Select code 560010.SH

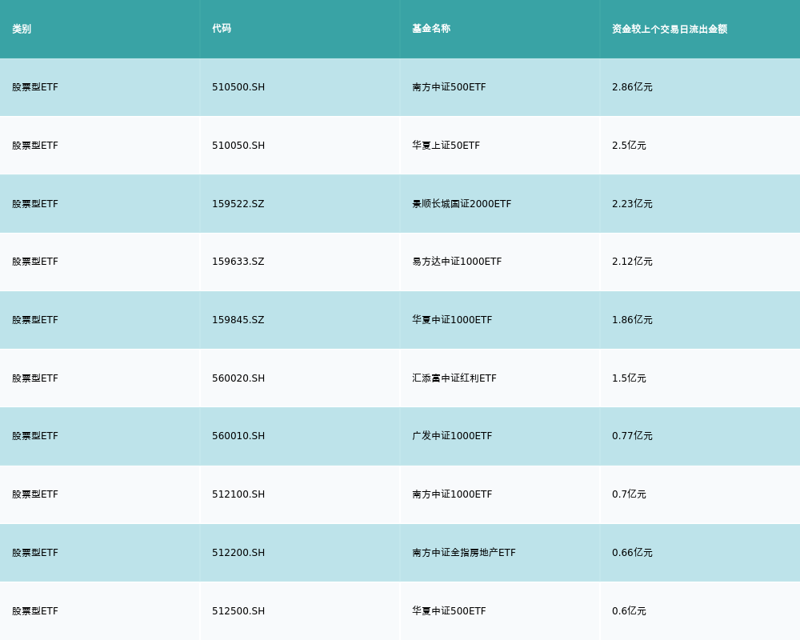(x=238, y=436)
